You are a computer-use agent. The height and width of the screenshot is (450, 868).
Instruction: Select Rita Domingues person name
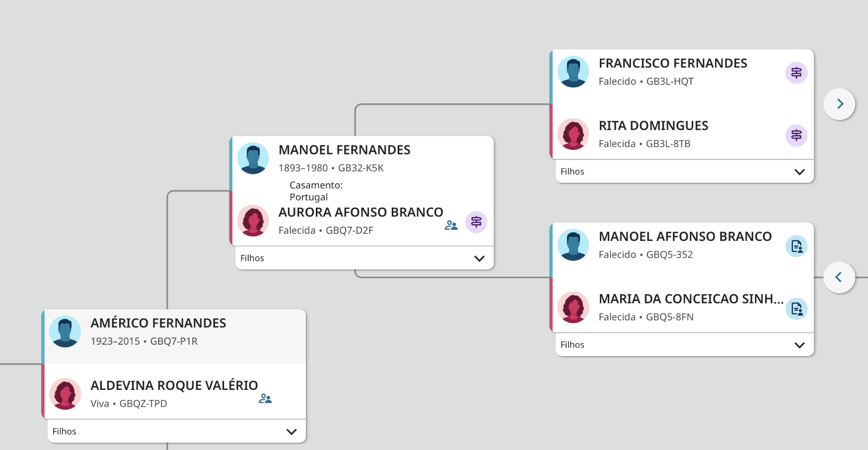(653, 126)
